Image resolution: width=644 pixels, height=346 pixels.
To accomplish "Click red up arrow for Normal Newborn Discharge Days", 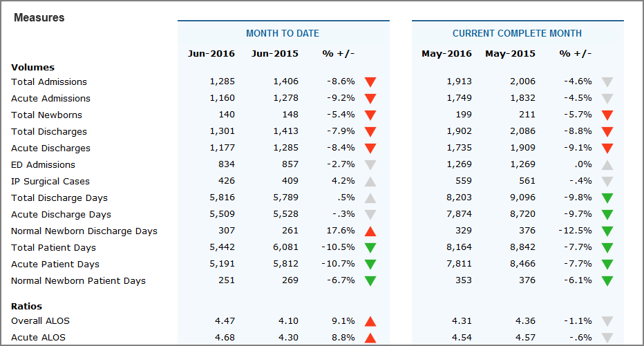I will (x=370, y=231).
